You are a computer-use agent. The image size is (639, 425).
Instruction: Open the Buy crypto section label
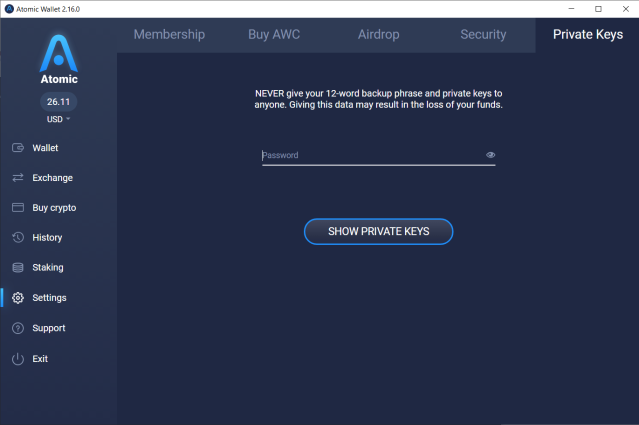(x=54, y=208)
